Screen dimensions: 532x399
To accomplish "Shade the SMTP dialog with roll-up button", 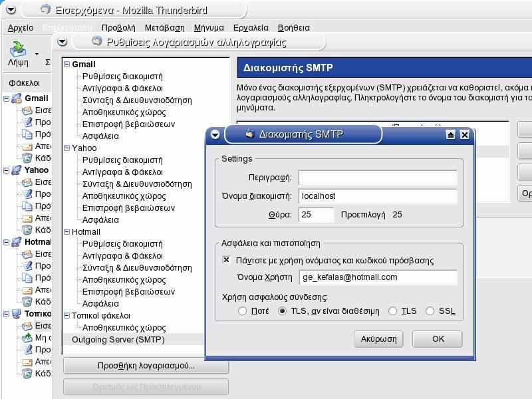I will point(451,135).
